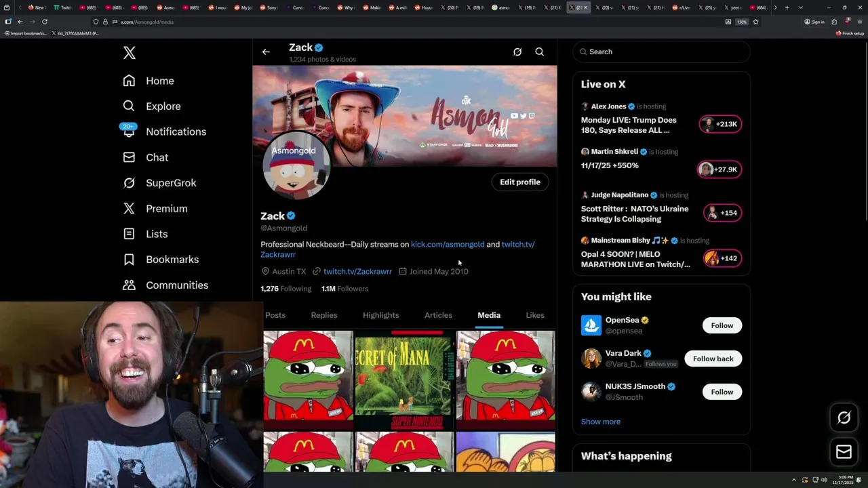Click the 150% zoom level indicator
The height and width of the screenshot is (488, 868).
tap(742, 22)
